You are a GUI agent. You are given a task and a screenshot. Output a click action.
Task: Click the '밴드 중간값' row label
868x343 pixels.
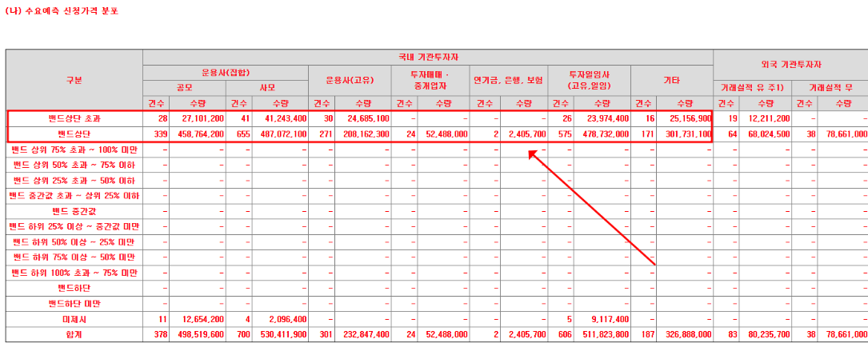pos(74,211)
